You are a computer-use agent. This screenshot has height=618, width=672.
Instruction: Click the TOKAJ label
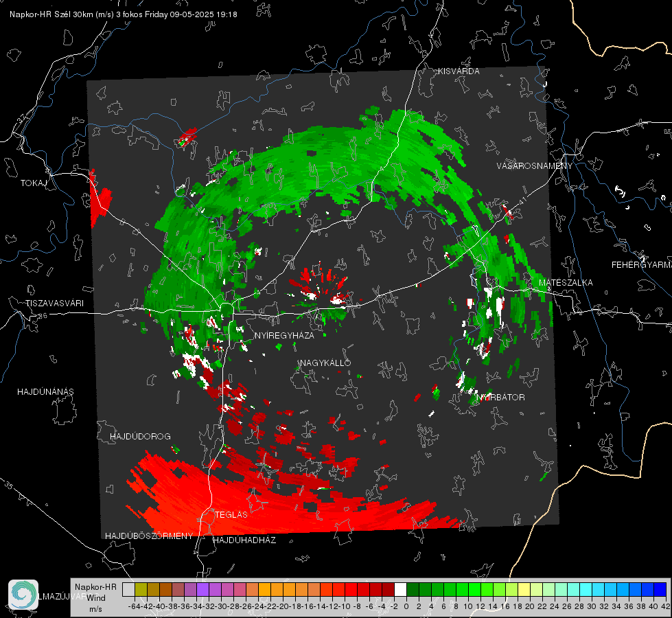[34, 183]
